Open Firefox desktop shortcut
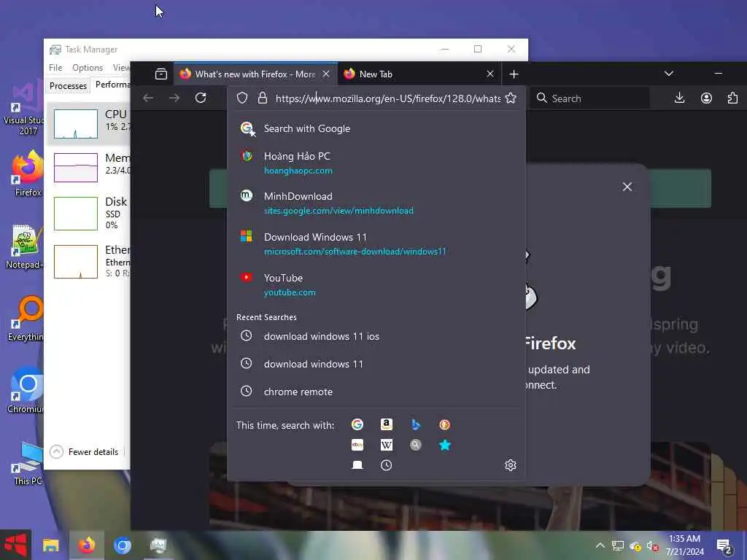This screenshot has height=560, width=747. click(27, 172)
